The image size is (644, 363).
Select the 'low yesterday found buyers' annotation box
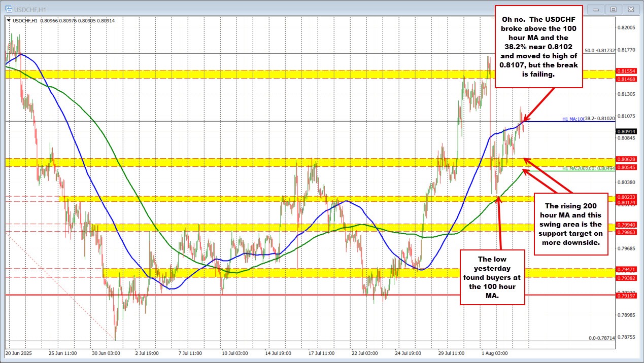click(492, 277)
